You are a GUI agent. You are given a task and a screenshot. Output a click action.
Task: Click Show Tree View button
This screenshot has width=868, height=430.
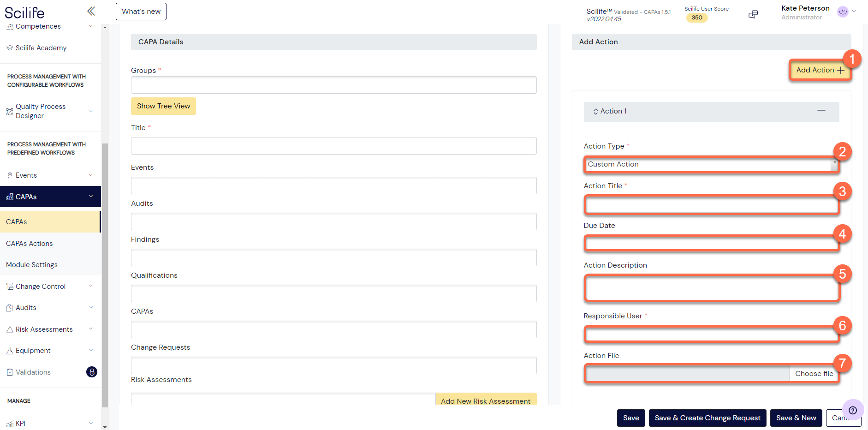(x=163, y=106)
